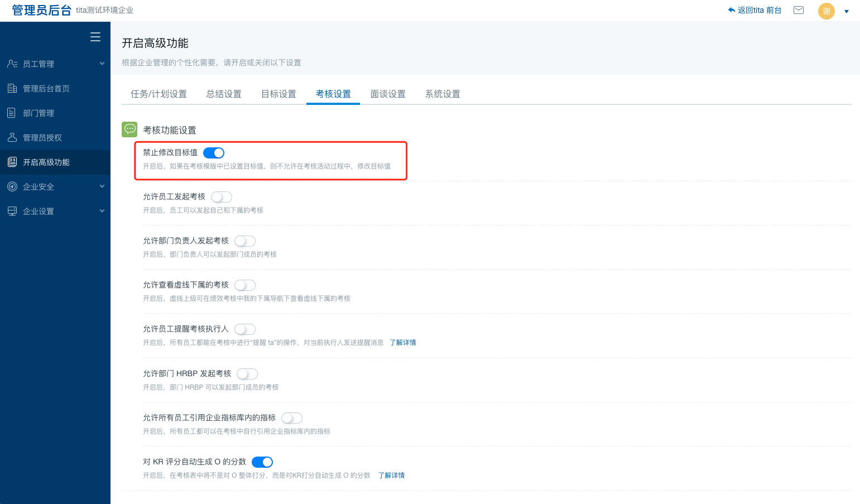Open 管理员授权 in sidebar
The image size is (860, 504).
coord(55,137)
